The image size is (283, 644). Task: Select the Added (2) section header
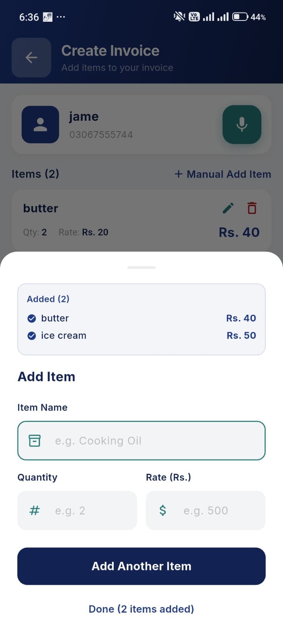(48, 299)
